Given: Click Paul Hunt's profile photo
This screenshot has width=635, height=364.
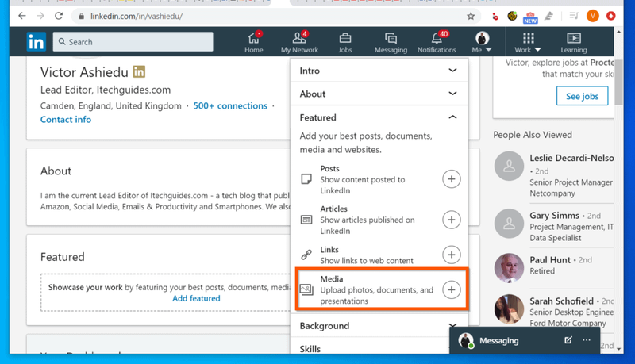Looking at the screenshot, I should click(x=509, y=268).
